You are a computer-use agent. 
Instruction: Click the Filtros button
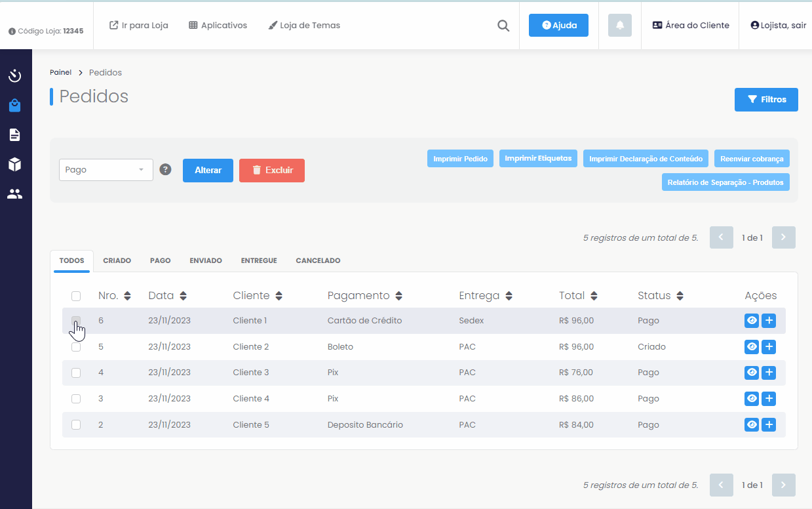coord(766,100)
